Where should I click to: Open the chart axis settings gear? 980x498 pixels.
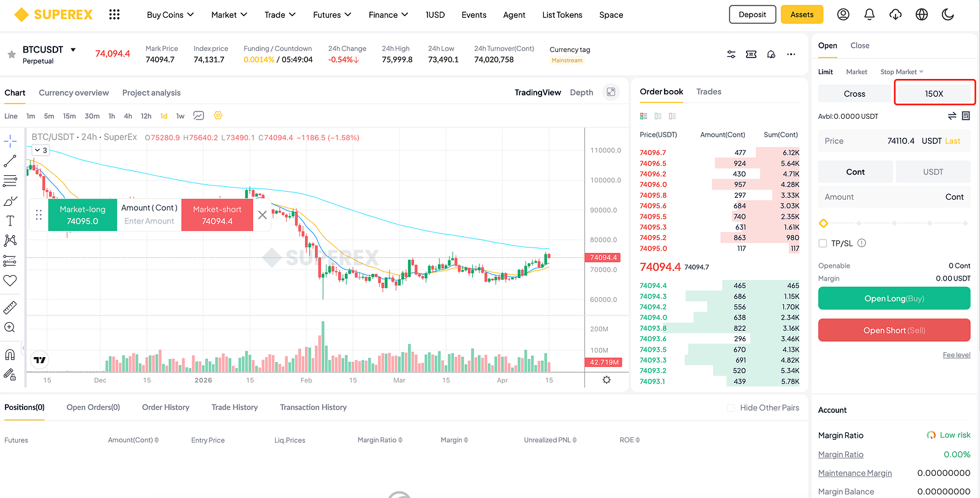point(606,380)
